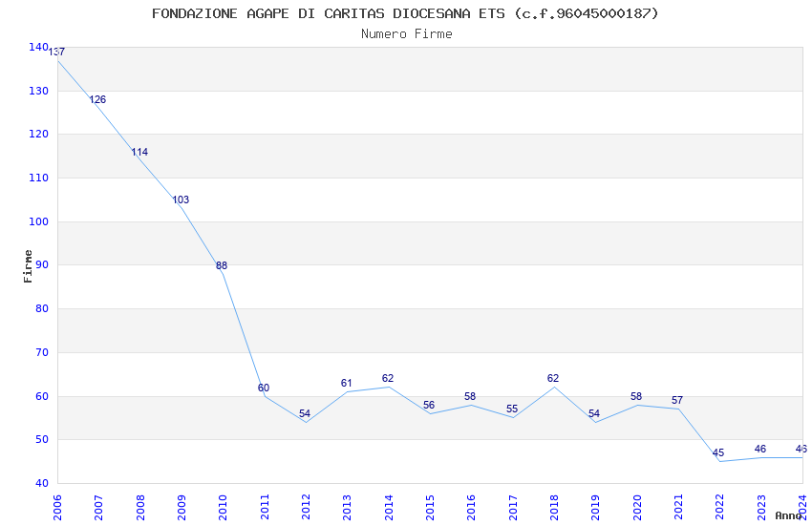Click the y-axis tick label 50
This screenshot has width=812, height=525.
coord(41,440)
